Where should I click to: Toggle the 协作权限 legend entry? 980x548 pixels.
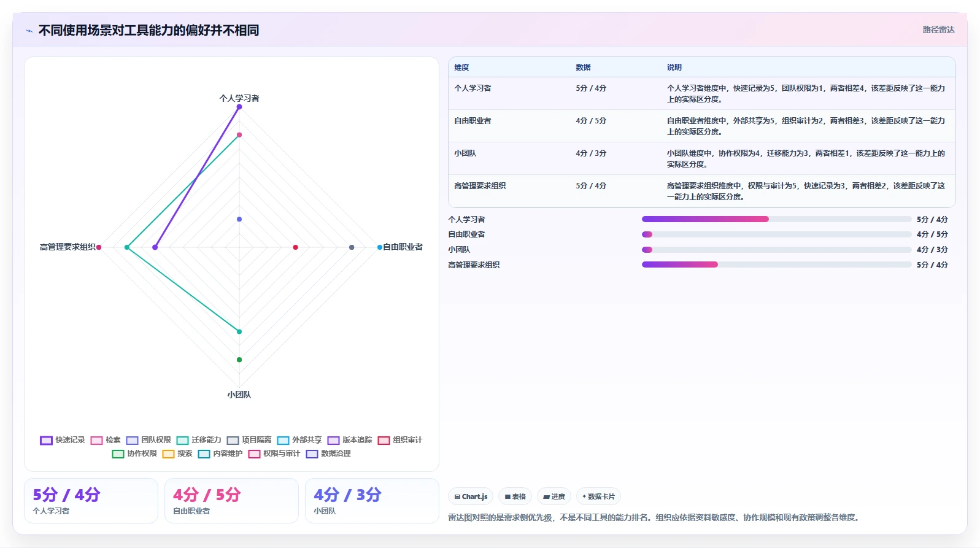(x=134, y=453)
